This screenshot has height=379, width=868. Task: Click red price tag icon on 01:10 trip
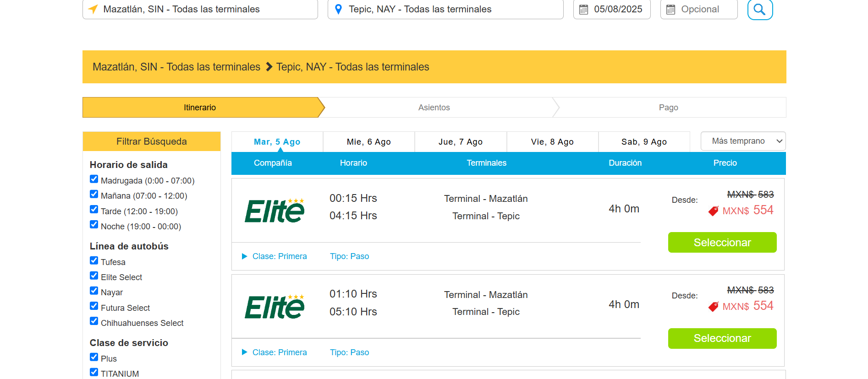(714, 307)
